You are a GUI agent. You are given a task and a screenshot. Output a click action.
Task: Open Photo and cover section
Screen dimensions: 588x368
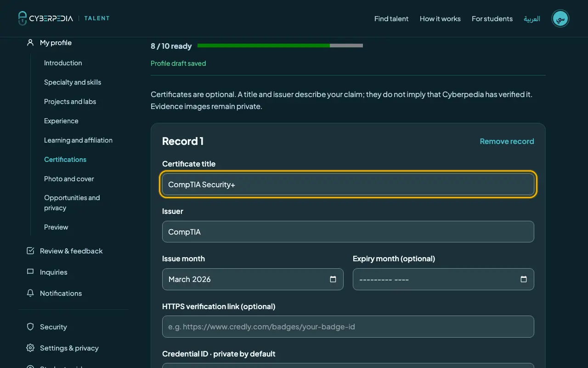point(69,179)
